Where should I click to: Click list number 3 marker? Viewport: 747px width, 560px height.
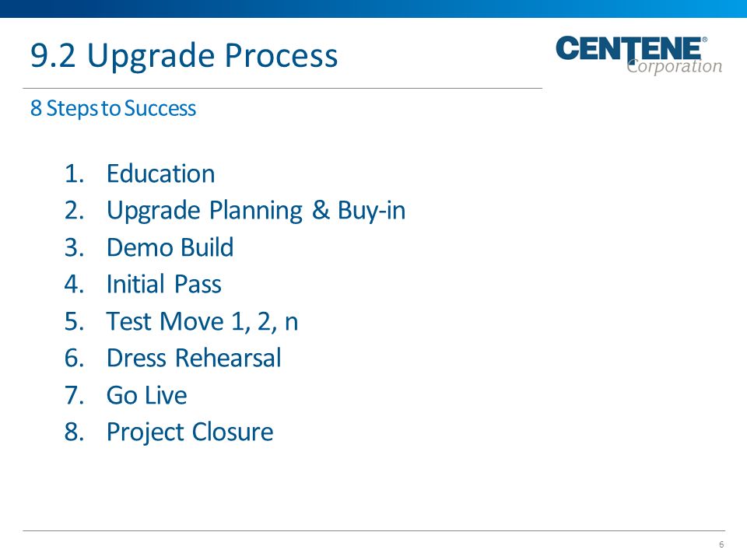(75, 247)
